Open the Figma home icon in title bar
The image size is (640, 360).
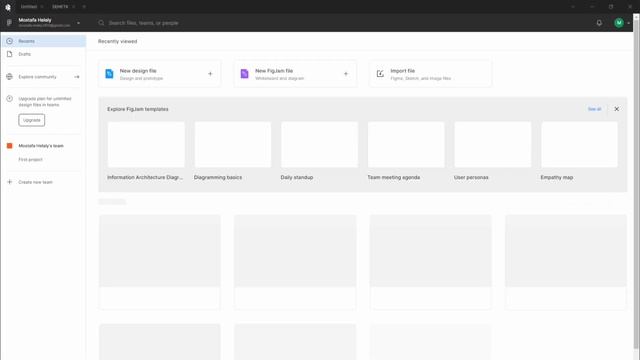8,7
